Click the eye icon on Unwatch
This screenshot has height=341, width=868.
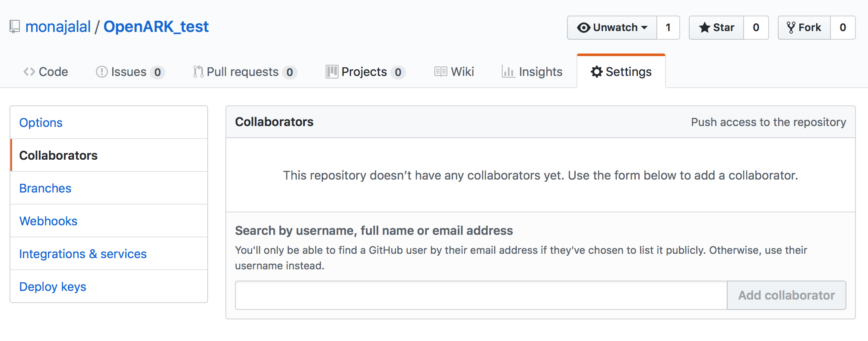tap(583, 28)
